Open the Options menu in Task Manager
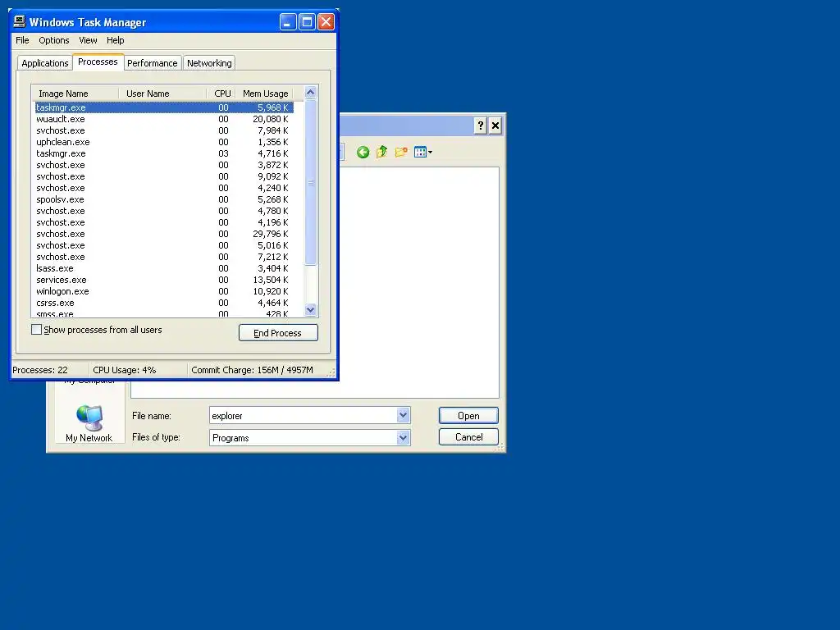The height and width of the screenshot is (630, 840). tap(53, 40)
